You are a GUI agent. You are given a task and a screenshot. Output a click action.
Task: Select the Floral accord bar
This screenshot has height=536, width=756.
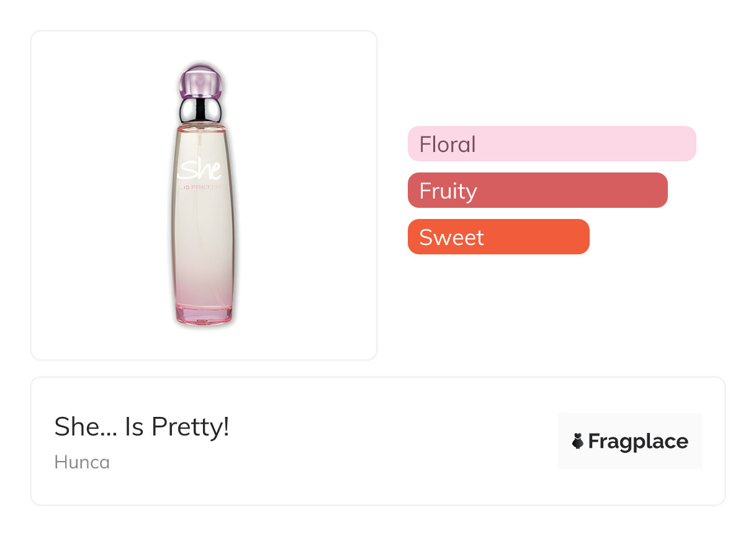[x=552, y=144]
